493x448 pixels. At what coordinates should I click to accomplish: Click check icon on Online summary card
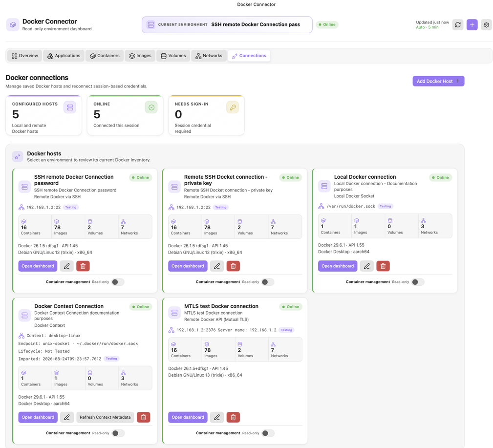151,107
